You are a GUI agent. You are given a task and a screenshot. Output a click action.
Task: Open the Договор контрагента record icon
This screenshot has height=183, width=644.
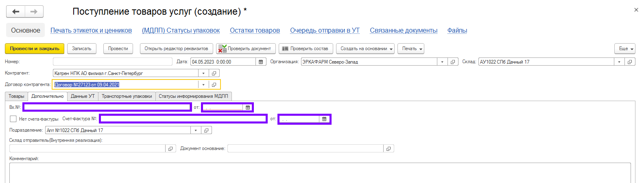214,85
